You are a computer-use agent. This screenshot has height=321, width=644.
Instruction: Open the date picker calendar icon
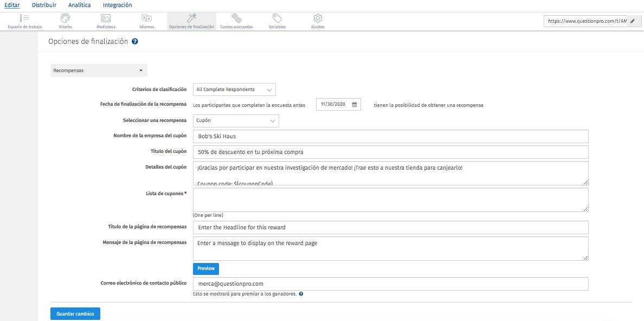355,105
